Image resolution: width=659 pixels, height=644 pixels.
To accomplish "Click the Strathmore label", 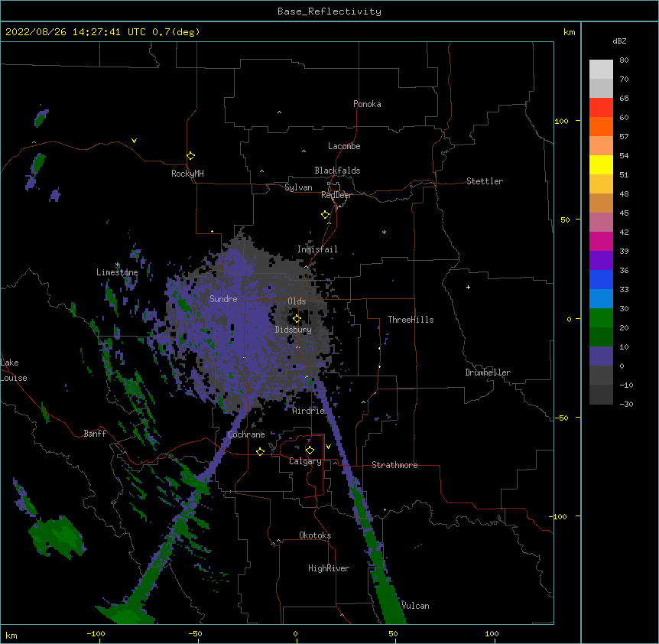I will click(x=394, y=465).
